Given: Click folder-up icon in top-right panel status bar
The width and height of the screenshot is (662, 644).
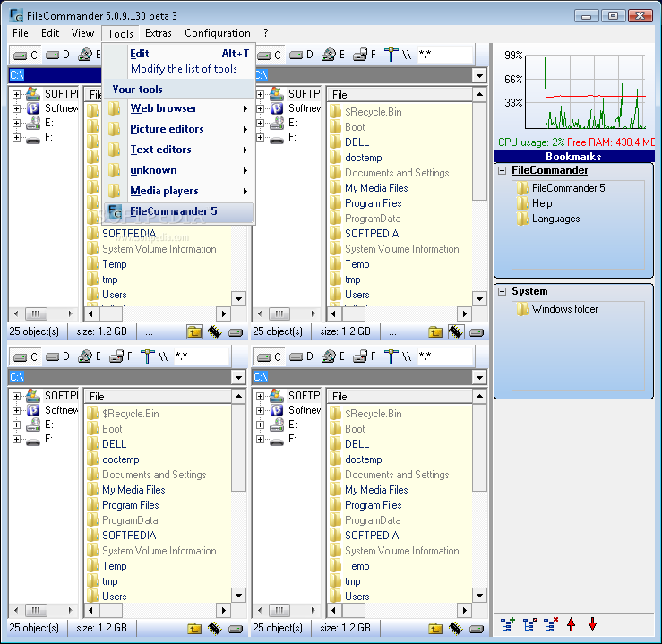Looking at the screenshot, I should tap(435, 332).
